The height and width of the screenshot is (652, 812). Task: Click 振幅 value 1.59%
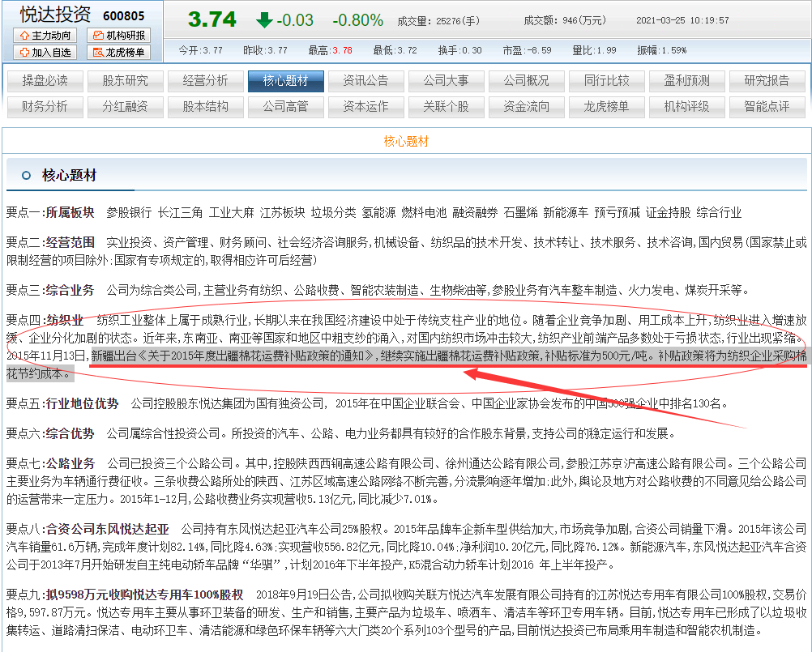pos(673,50)
